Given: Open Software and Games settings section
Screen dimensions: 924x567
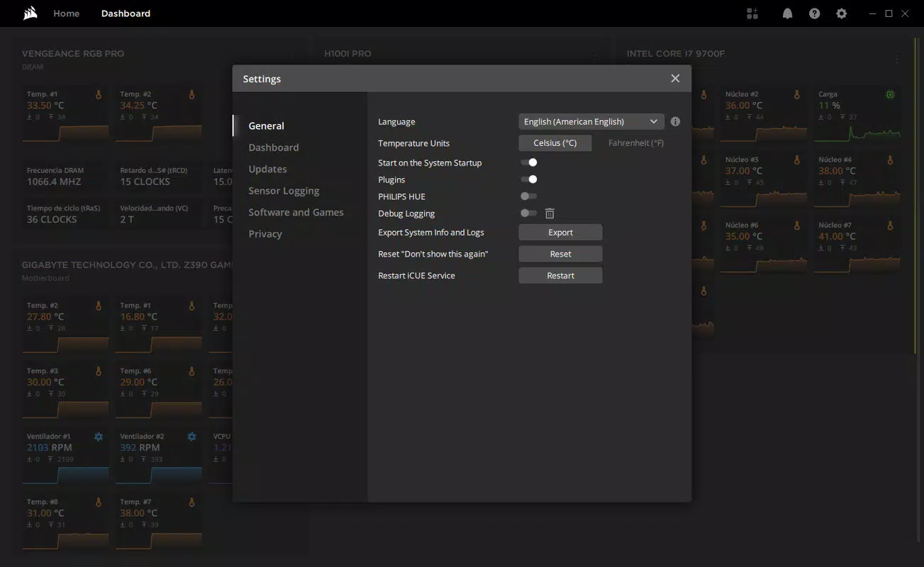Looking at the screenshot, I should coord(296,213).
